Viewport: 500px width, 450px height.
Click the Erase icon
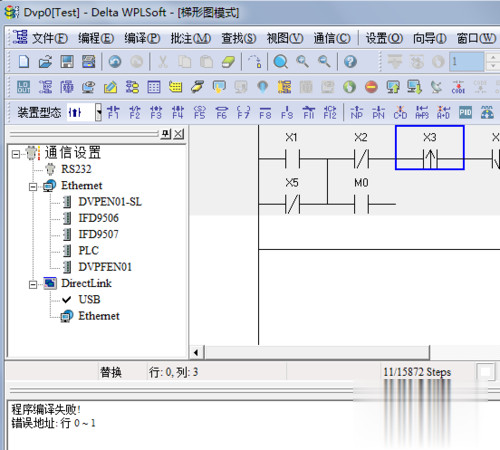(x=228, y=62)
